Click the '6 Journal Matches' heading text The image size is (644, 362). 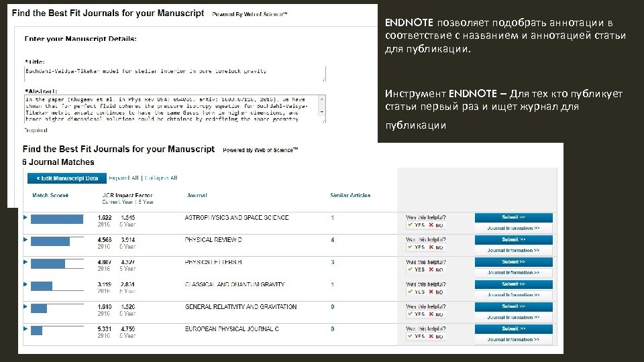(58, 162)
